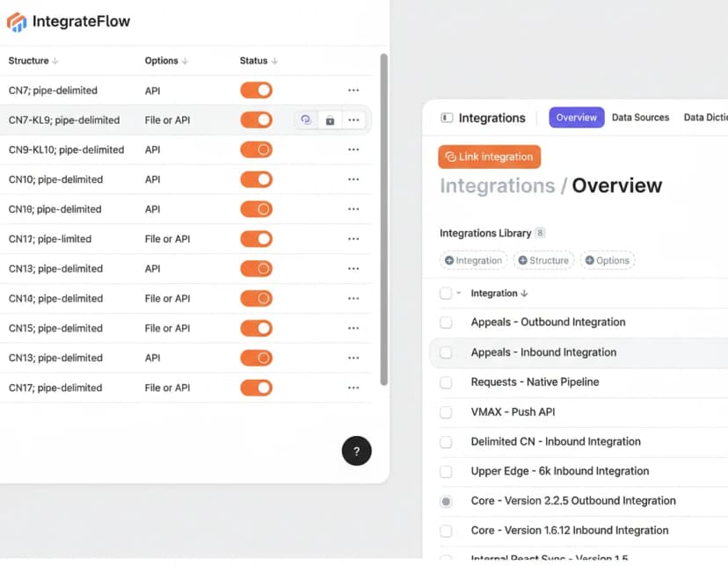Disable the Status toggle for CN7
The width and height of the screenshot is (728, 566).
pos(256,90)
